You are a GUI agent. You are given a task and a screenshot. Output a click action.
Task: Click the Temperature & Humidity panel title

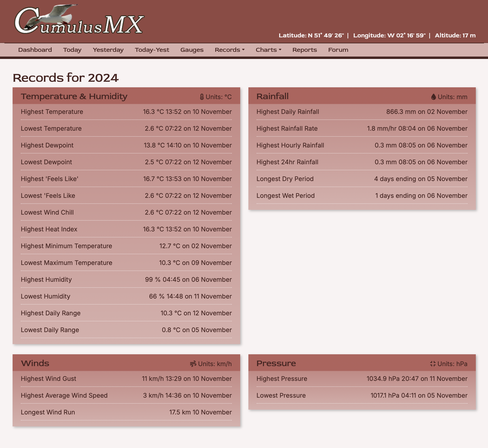coord(74,97)
